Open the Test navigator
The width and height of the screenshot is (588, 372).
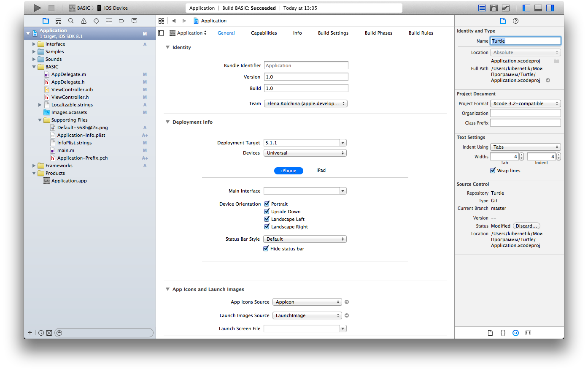pyautogui.click(x=96, y=21)
